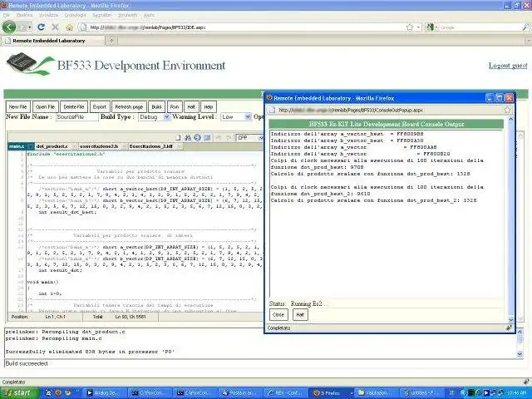
Task: Click the Help button
Action: 209,107
